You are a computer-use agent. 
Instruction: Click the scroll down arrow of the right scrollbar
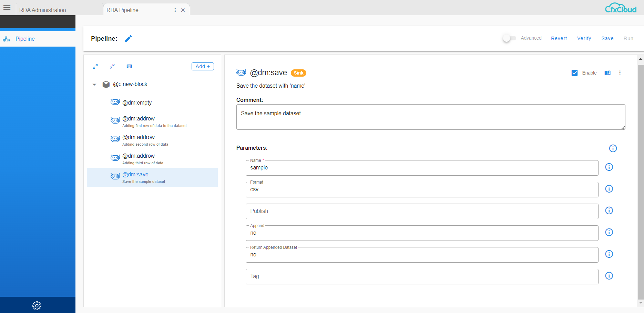641,303
